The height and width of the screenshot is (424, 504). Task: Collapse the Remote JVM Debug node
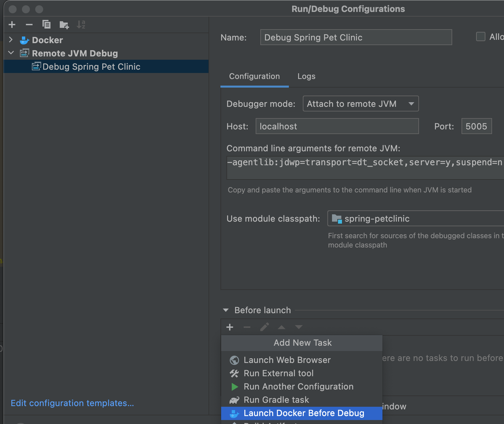pyautogui.click(x=11, y=53)
